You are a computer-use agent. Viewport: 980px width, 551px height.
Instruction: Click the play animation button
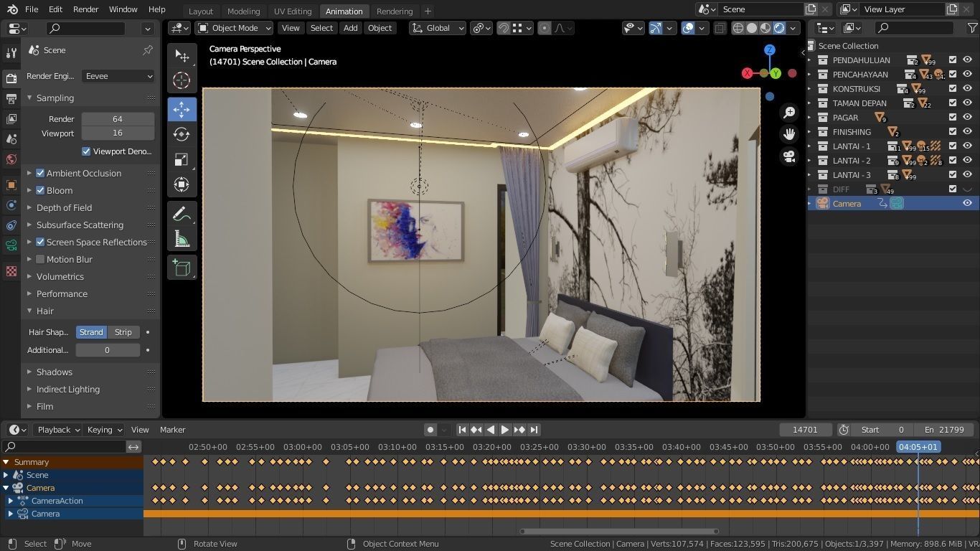504,430
